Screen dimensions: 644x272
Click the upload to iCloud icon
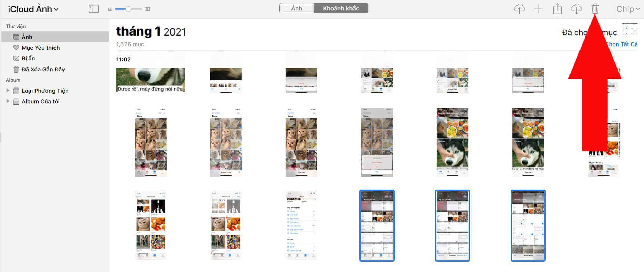pos(519,9)
